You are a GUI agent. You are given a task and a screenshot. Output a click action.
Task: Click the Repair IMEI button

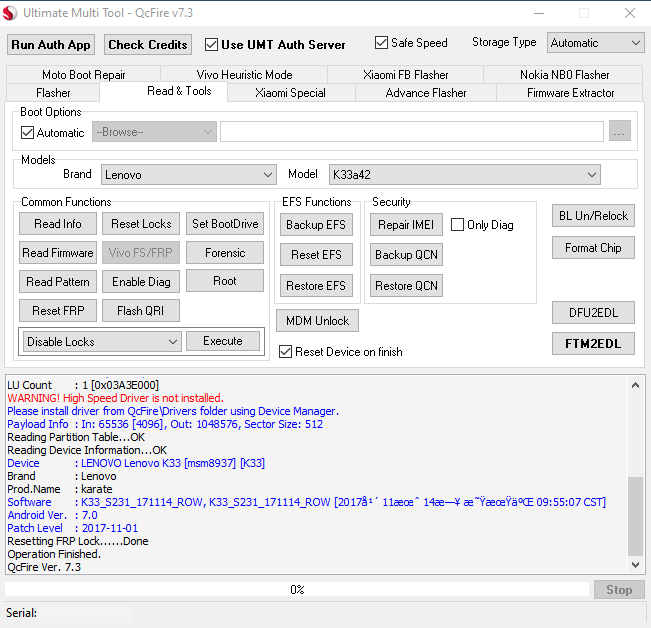coord(406,225)
